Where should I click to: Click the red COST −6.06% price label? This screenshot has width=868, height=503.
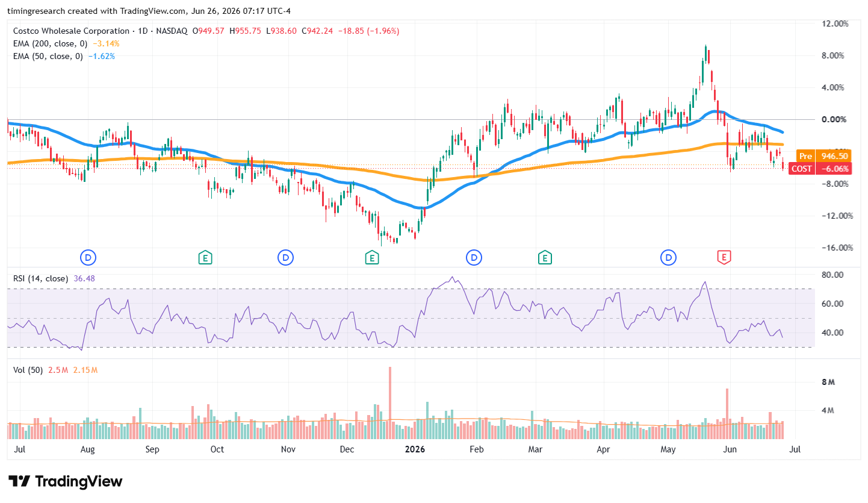(819, 169)
